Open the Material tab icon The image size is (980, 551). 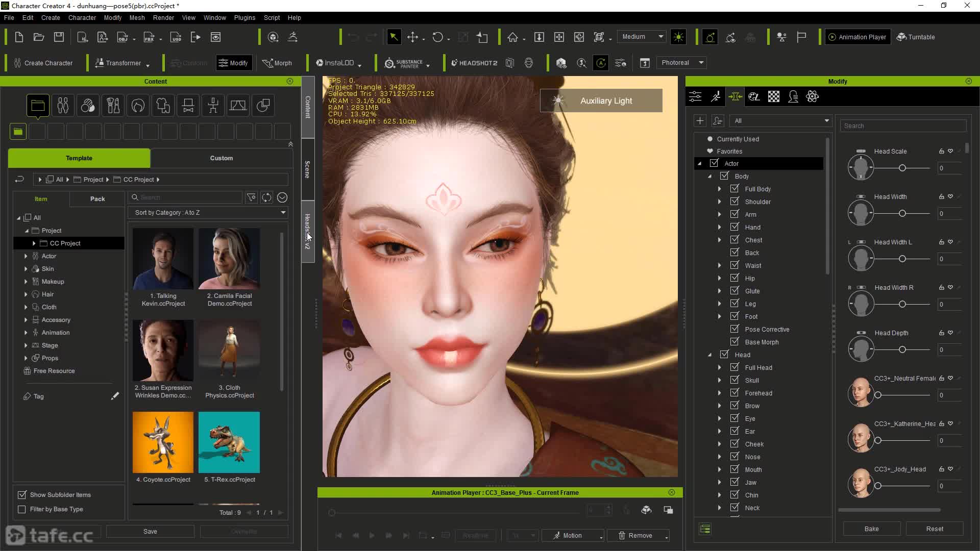point(754,96)
